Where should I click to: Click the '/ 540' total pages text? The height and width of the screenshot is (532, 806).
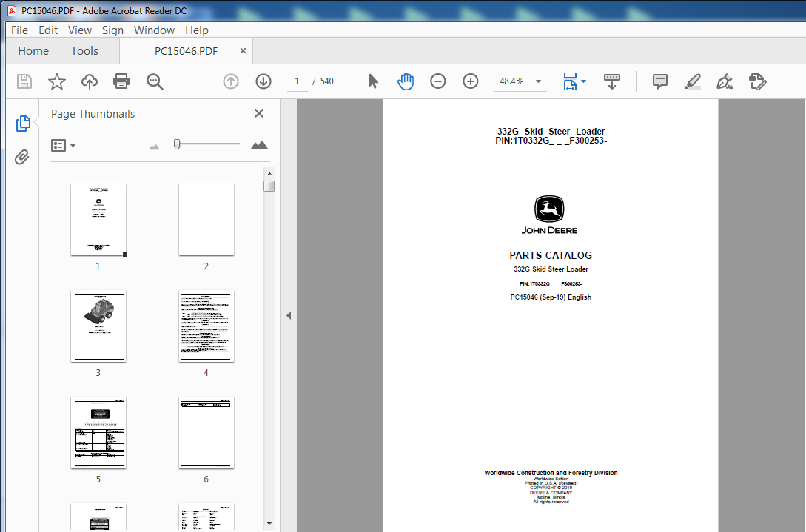pyautogui.click(x=323, y=81)
